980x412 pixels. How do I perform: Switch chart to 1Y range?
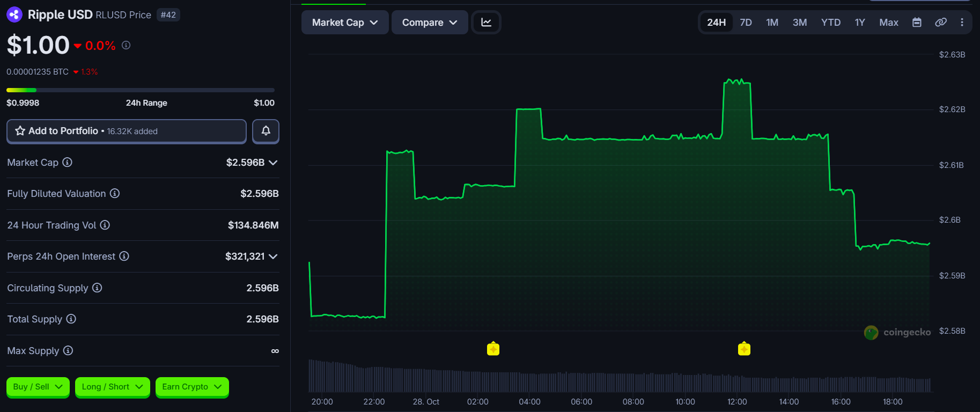860,23
